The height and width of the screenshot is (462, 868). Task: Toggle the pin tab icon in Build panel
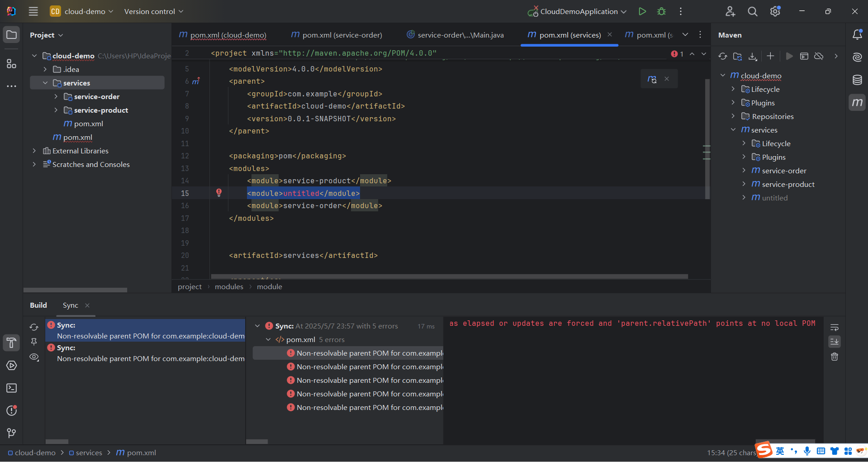pyautogui.click(x=34, y=342)
